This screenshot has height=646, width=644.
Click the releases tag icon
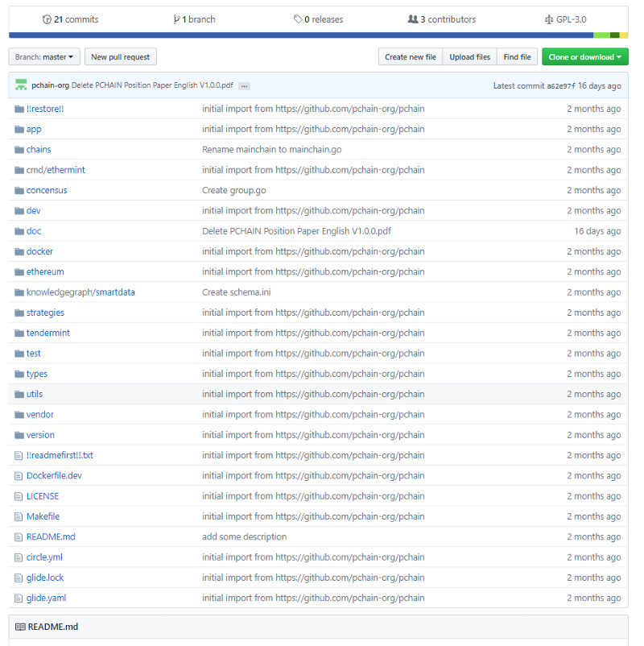(298, 19)
